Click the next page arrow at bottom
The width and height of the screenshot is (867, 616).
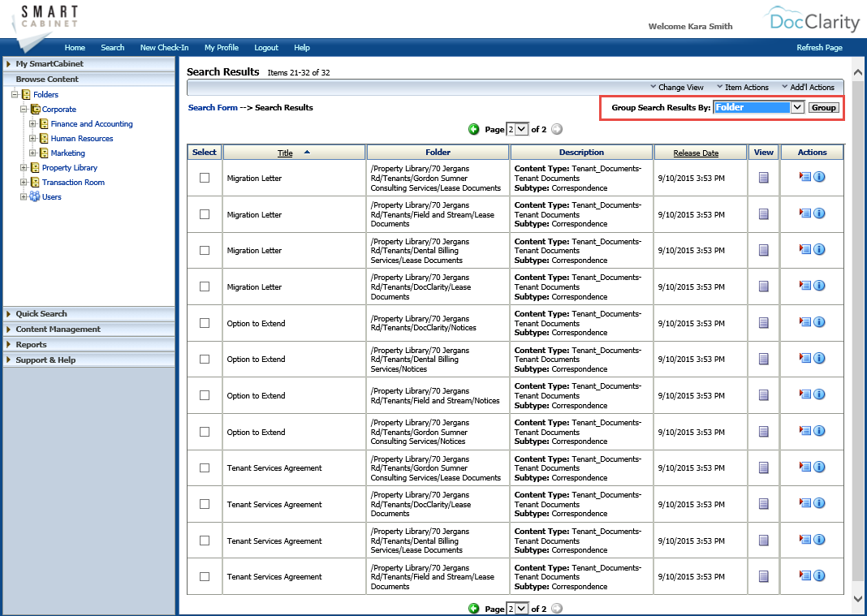pos(558,608)
